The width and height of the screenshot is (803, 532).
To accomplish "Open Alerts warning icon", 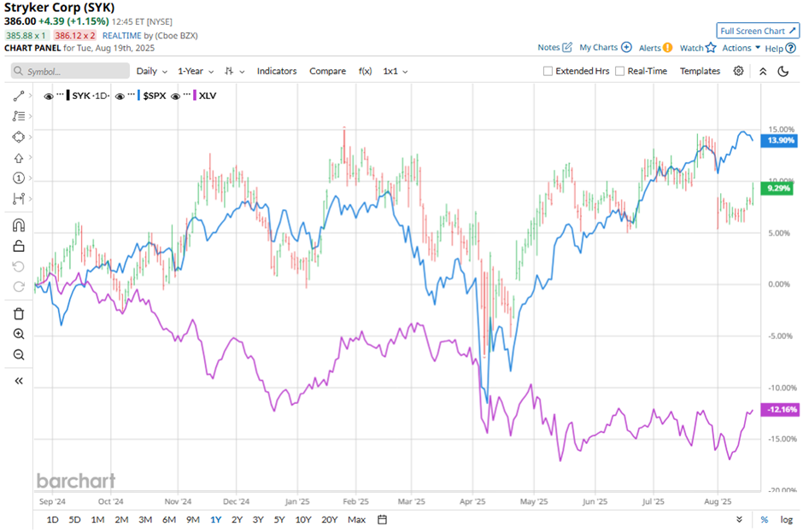I will 667,48.
